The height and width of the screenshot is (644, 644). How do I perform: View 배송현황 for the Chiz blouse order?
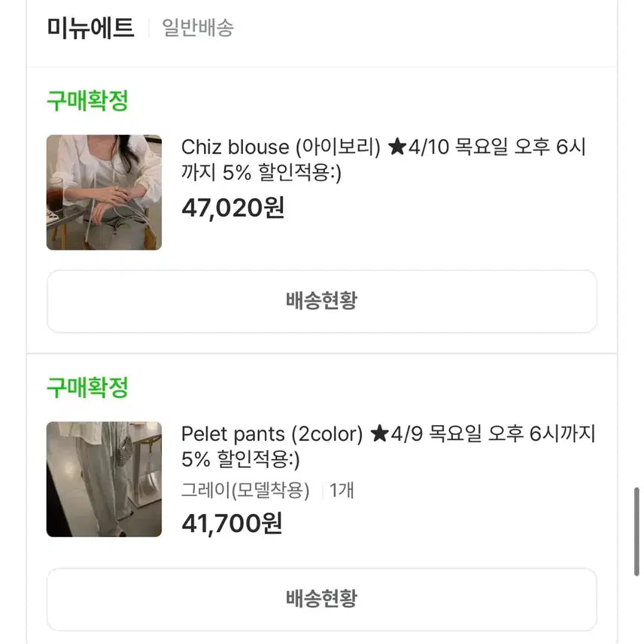click(321, 301)
